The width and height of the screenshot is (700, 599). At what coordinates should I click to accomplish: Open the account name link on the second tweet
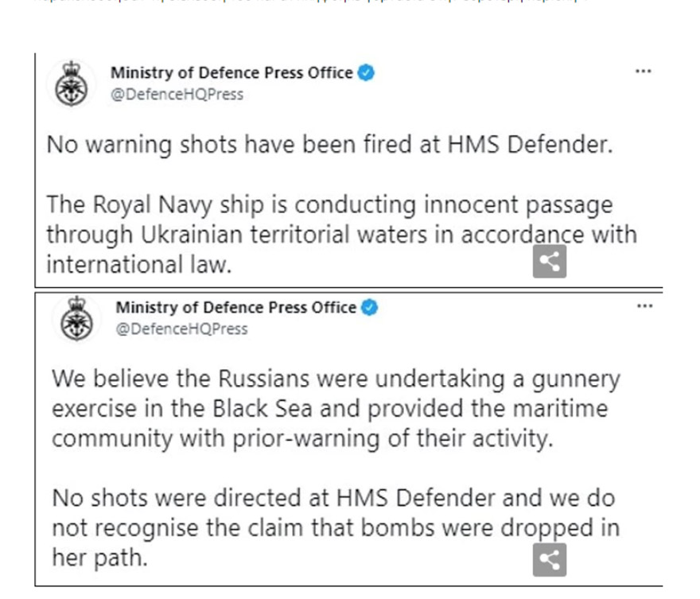click(235, 308)
